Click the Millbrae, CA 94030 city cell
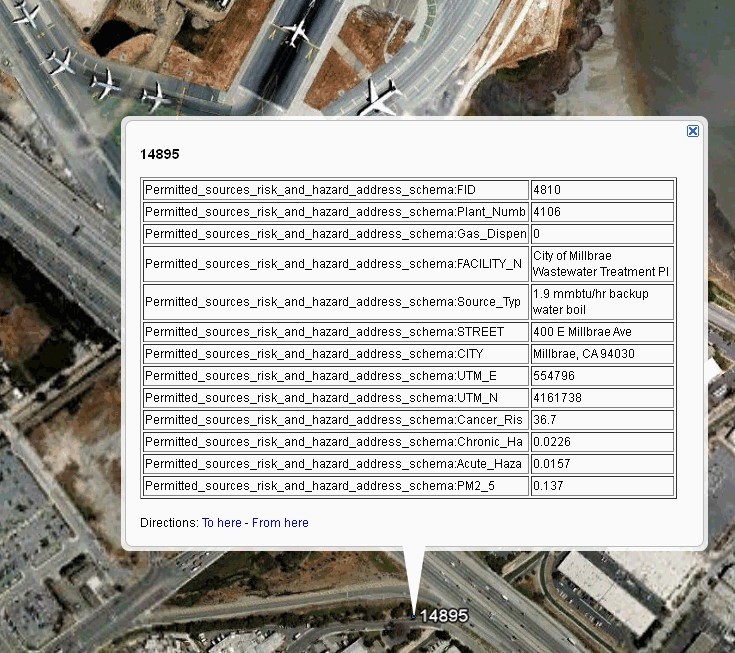 click(x=583, y=353)
